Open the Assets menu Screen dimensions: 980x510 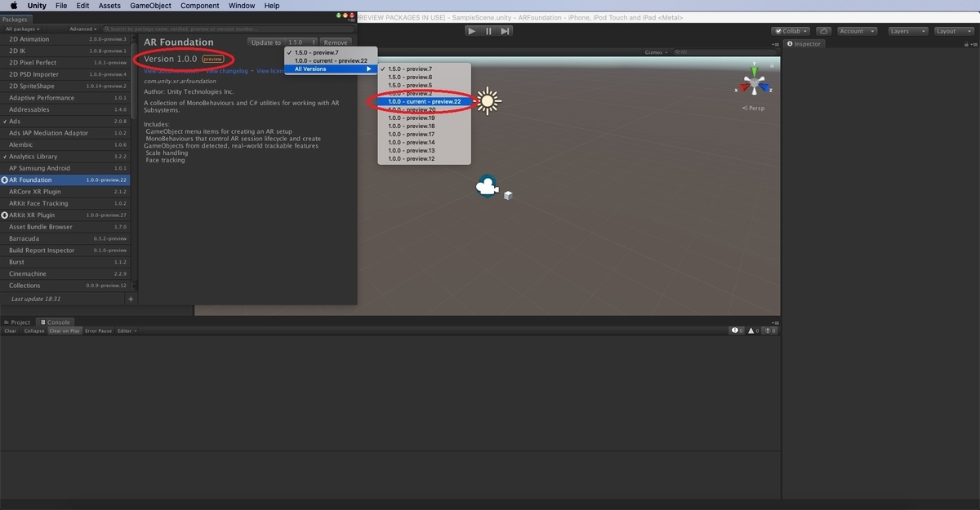109,6
